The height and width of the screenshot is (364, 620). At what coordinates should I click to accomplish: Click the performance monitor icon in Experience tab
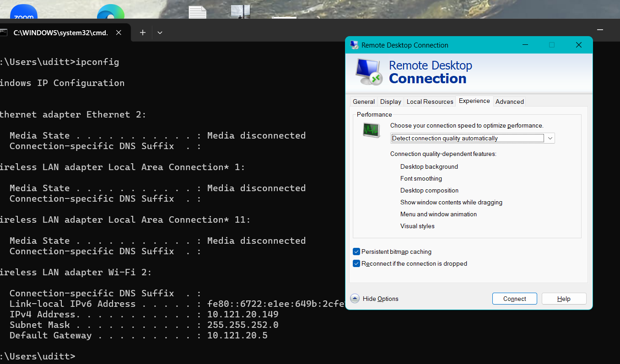[x=371, y=130]
